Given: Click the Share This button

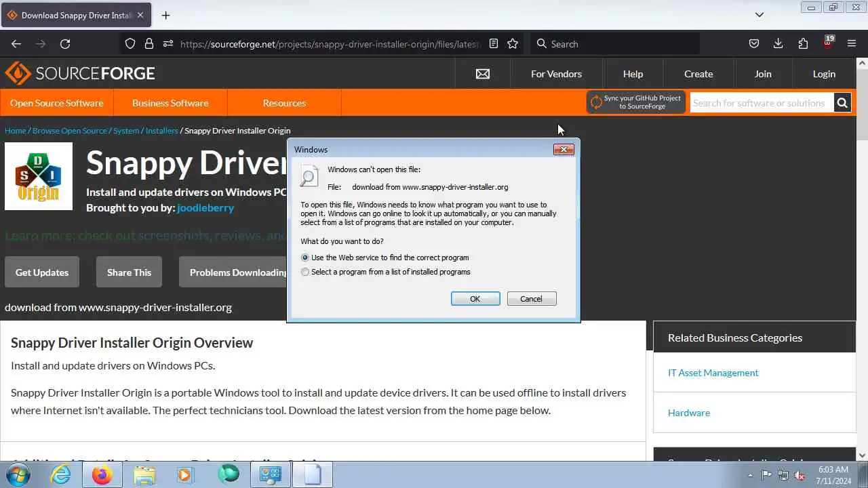Looking at the screenshot, I should click(129, 272).
